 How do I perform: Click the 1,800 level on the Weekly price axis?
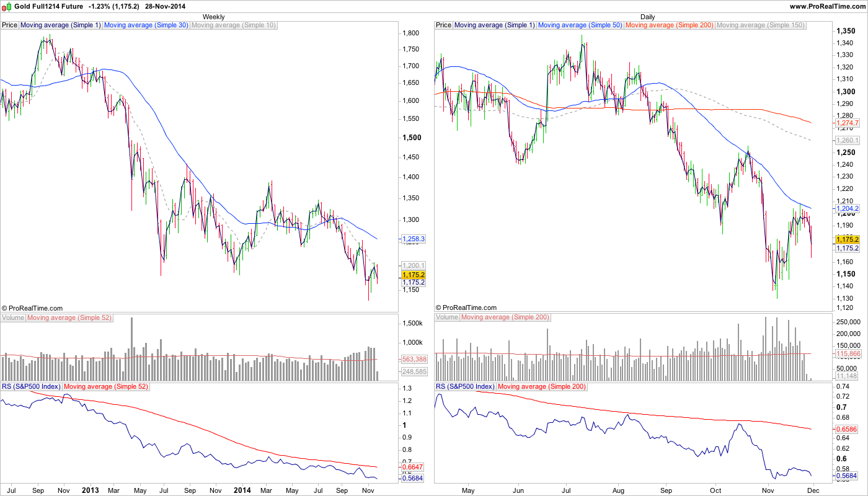click(412, 33)
